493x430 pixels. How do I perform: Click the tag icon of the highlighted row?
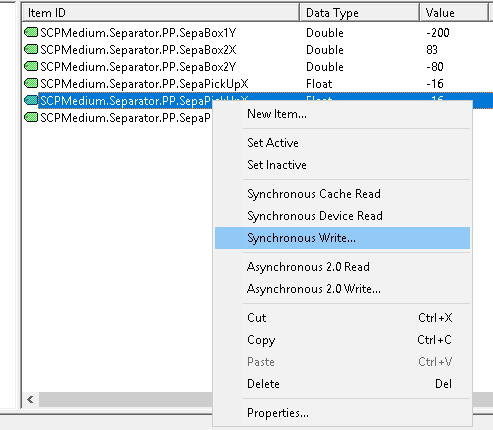click(31, 100)
